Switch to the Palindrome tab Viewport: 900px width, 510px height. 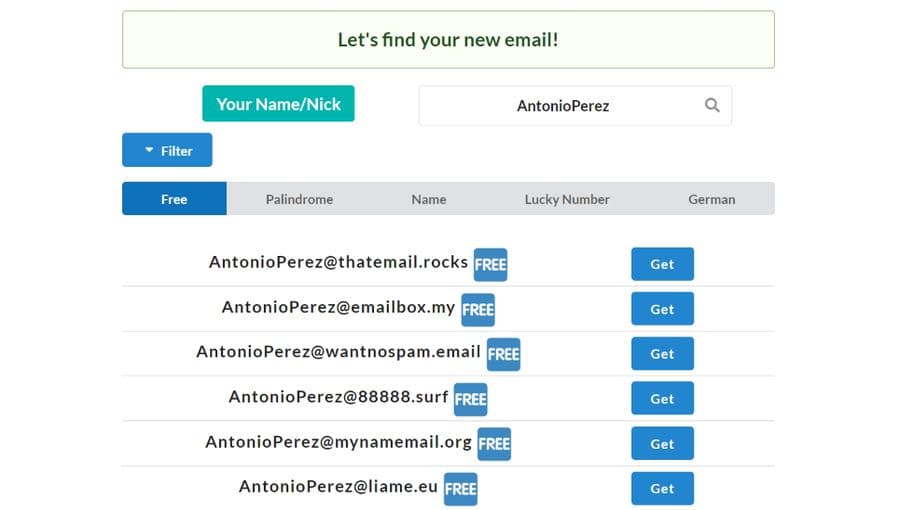click(299, 199)
